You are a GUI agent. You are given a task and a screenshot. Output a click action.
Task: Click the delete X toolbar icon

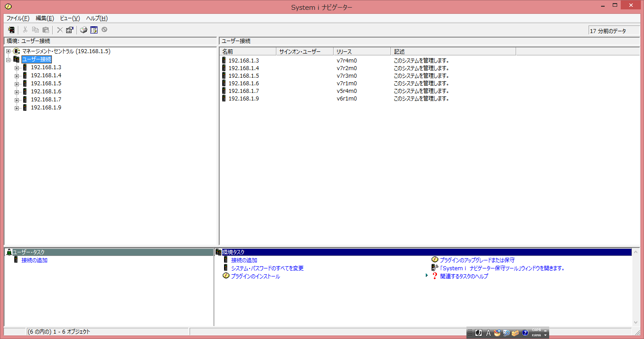pos(59,30)
